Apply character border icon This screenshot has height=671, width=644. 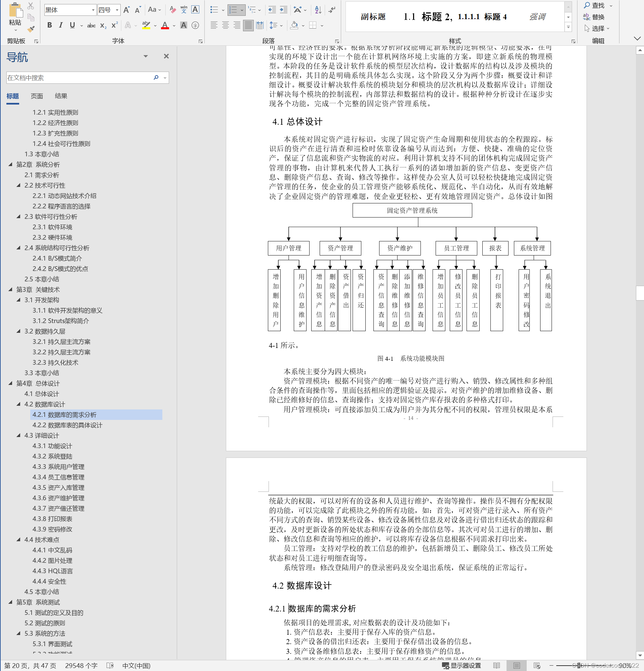pos(195,10)
